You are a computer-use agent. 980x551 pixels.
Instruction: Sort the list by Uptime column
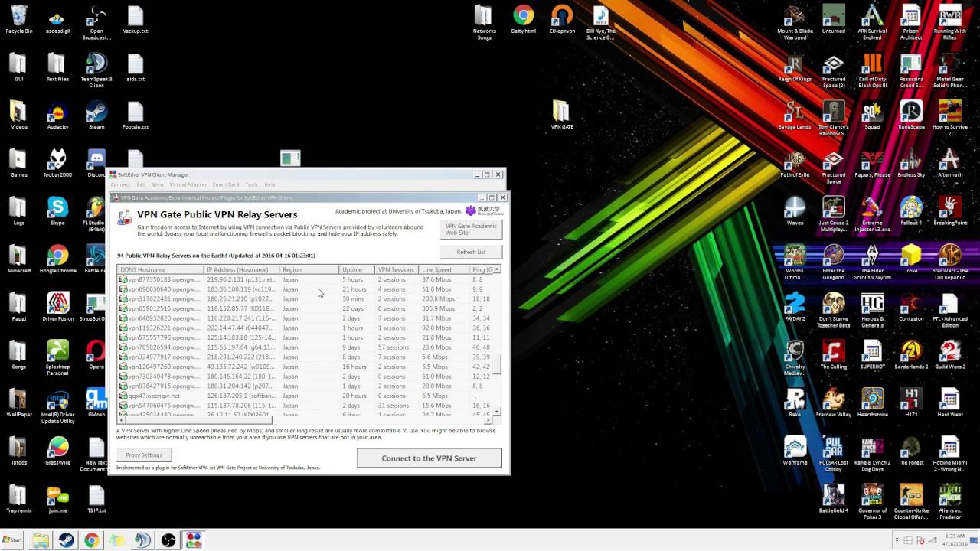point(357,269)
